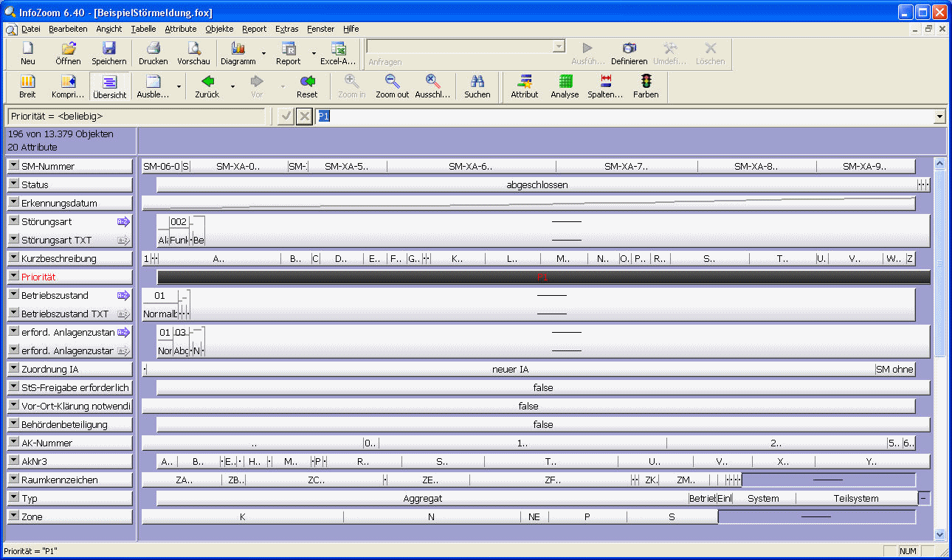Select the 'abgeschlossen' Status value bar
The height and width of the screenshot is (560, 952).
coord(537,185)
